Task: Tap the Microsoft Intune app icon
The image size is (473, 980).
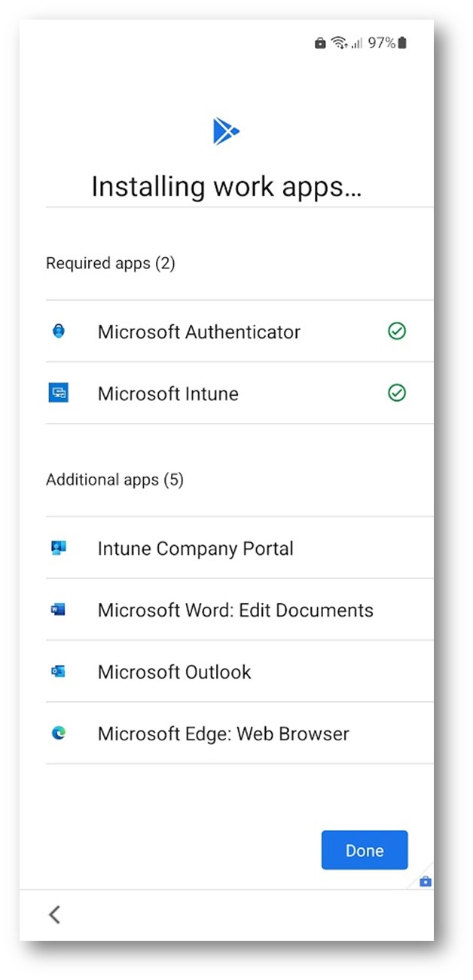Action: 58,393
